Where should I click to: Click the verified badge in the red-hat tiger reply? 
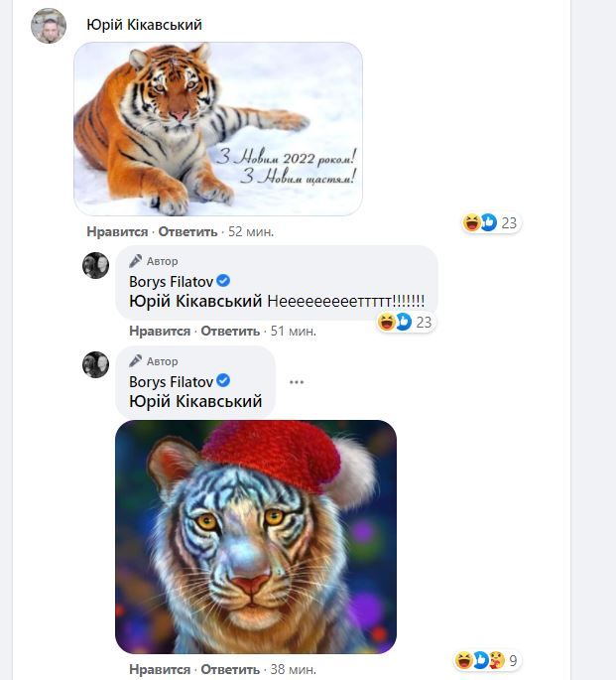223,381
